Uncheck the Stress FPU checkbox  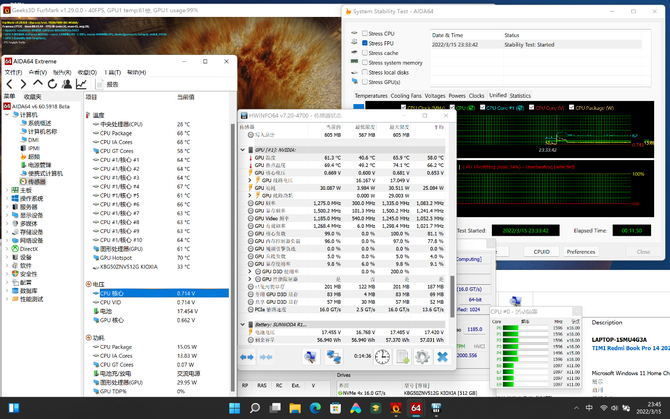(364, 43)
